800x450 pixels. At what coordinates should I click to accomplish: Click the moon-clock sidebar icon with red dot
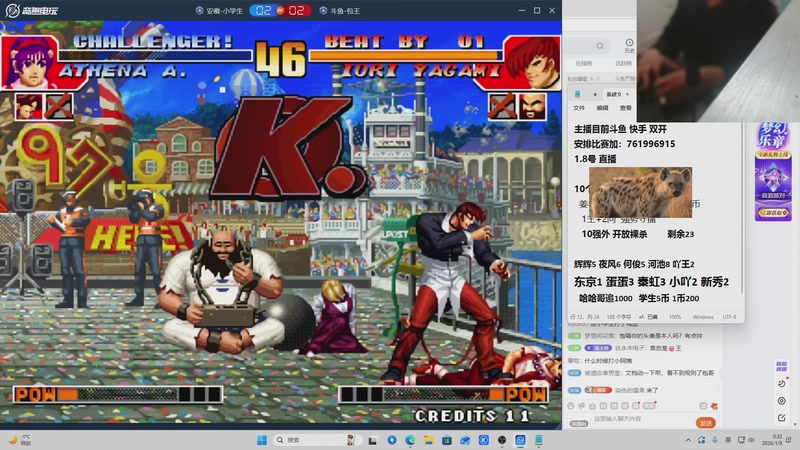[x=782, y=383]
